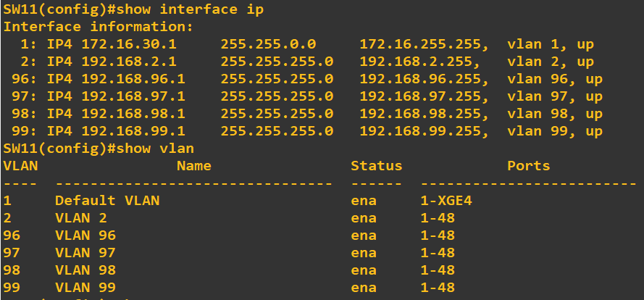Image resolution: width=644 pixels, height=300 pixels.
Task: Click IP address 192.168.99.1
Action: pyautogui.click(x=133, y=131)
